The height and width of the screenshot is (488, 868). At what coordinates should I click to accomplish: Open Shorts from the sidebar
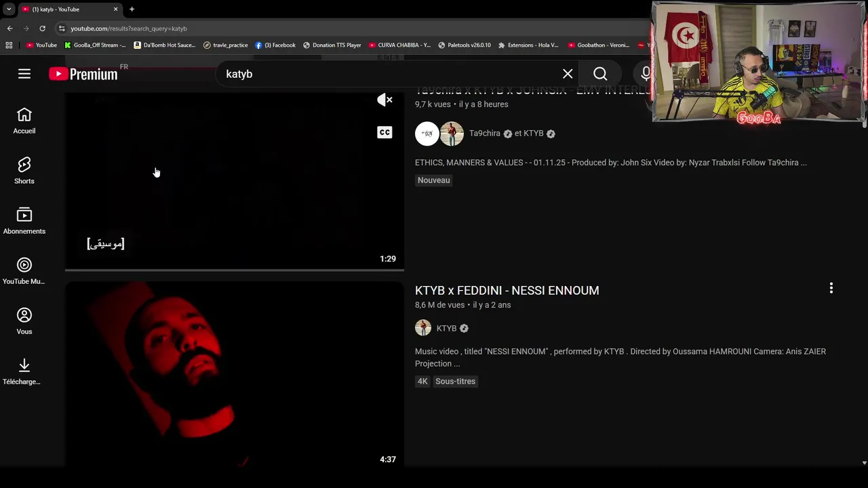24,171
